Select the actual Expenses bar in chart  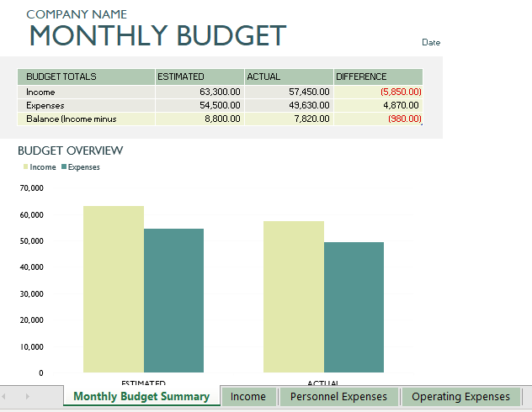coord(354,307)
